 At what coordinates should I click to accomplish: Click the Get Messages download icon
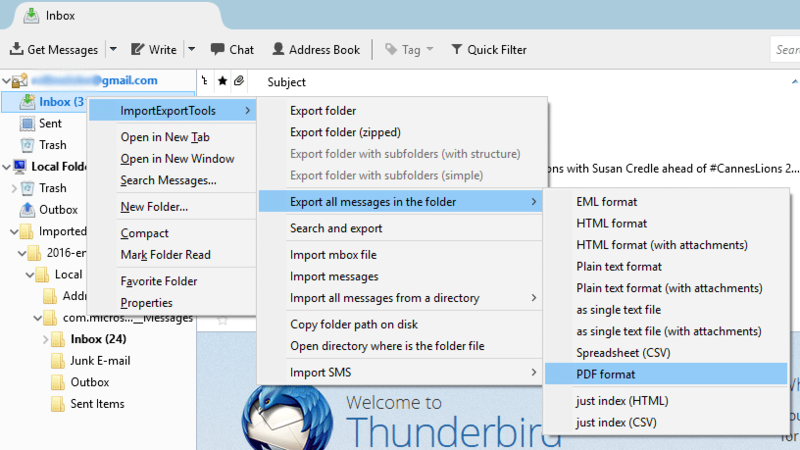(17, 49)
